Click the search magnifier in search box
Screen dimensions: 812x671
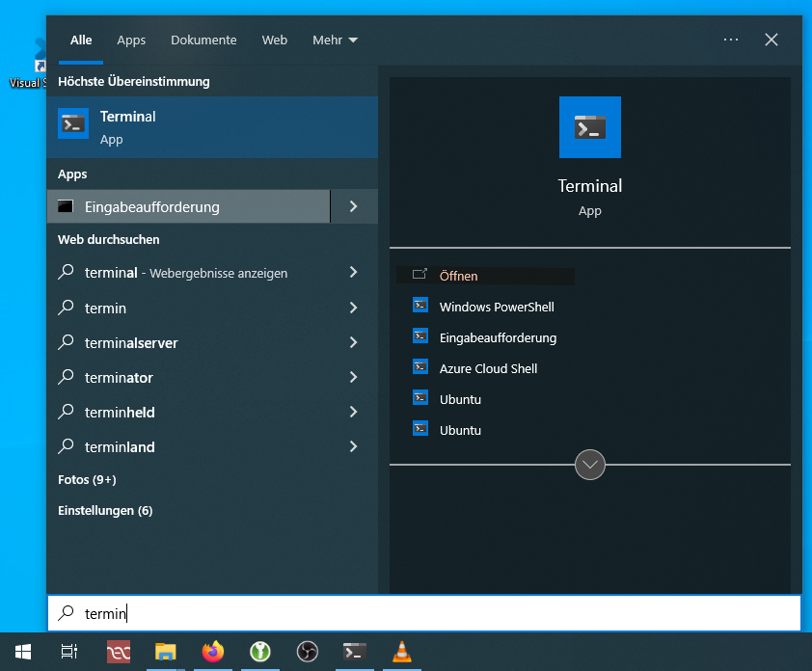pos(66,613)
